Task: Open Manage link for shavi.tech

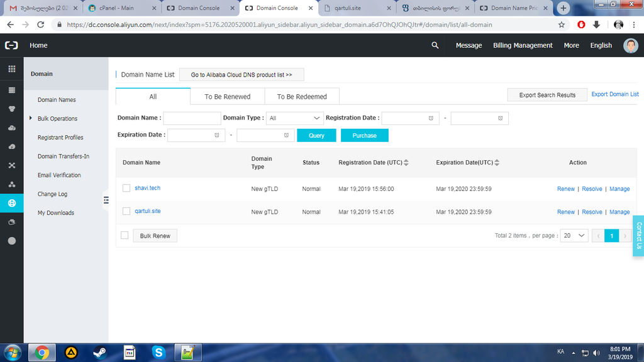Action: 619,189
